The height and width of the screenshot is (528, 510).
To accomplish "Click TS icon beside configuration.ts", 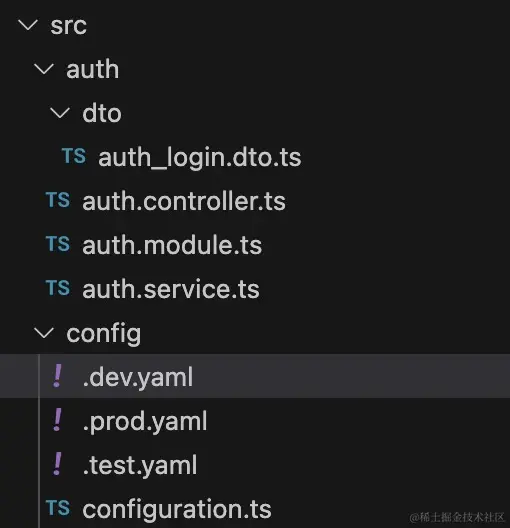I will coord(58,508).
